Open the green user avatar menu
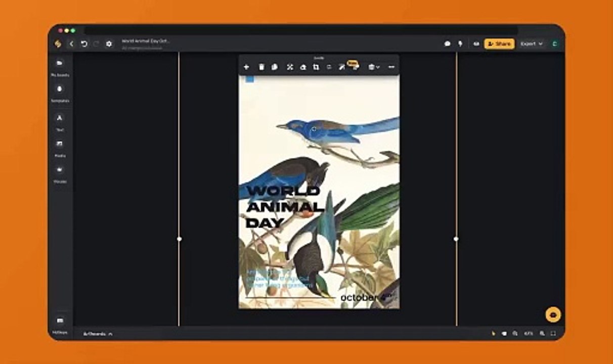 [x=555, y=44]
